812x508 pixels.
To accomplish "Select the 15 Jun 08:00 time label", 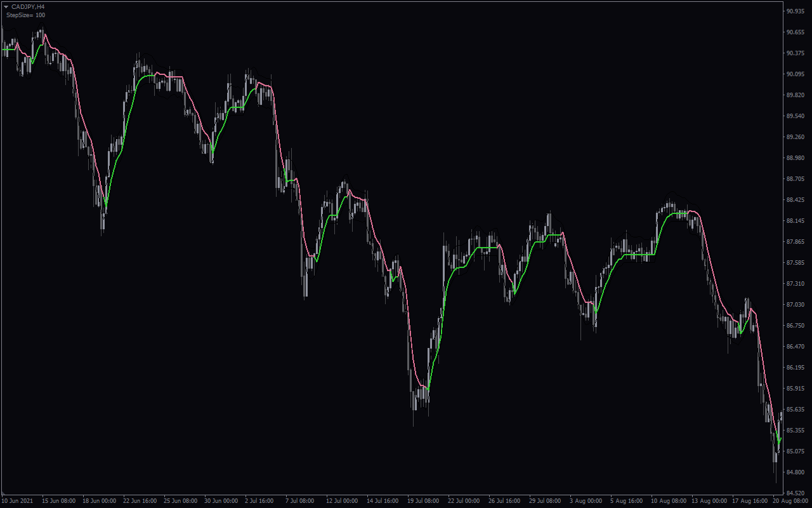I will pyautogui.click(x=59, y=501).
